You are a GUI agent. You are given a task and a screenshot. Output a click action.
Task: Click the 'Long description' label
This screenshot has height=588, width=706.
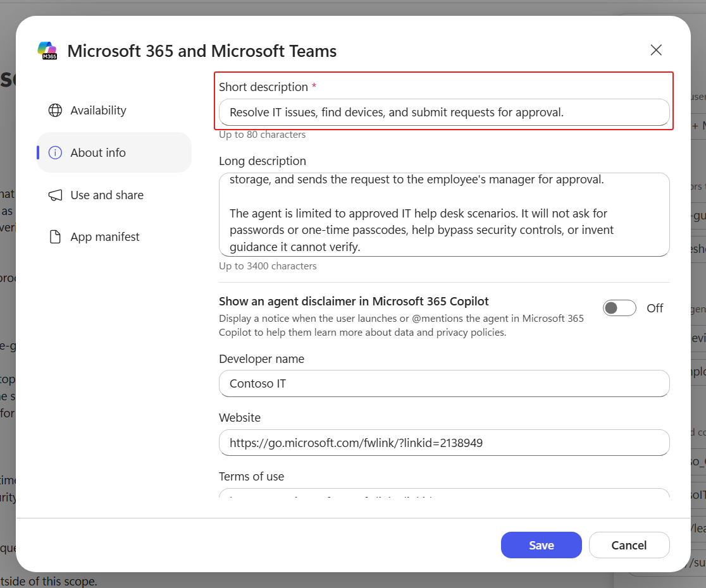pyautogui.click(x=263, y=161)
